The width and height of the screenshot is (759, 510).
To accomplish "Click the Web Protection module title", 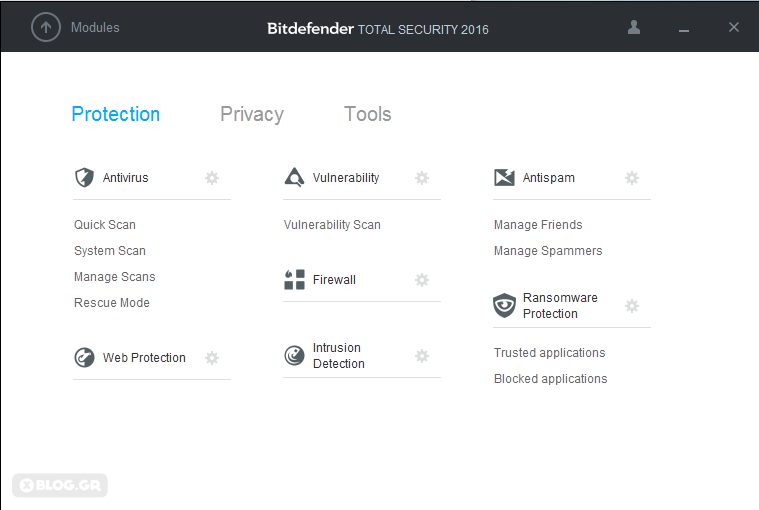I will (x=144, y=358).
